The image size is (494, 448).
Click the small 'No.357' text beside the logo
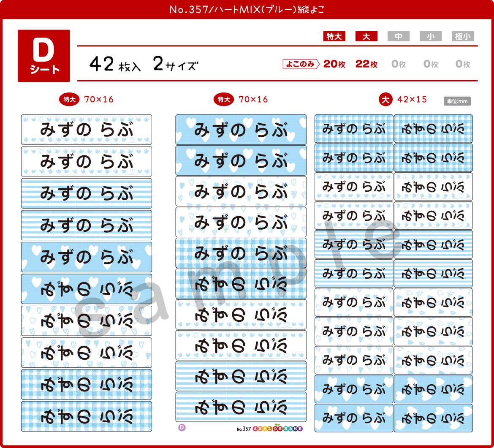coord(244,429)
